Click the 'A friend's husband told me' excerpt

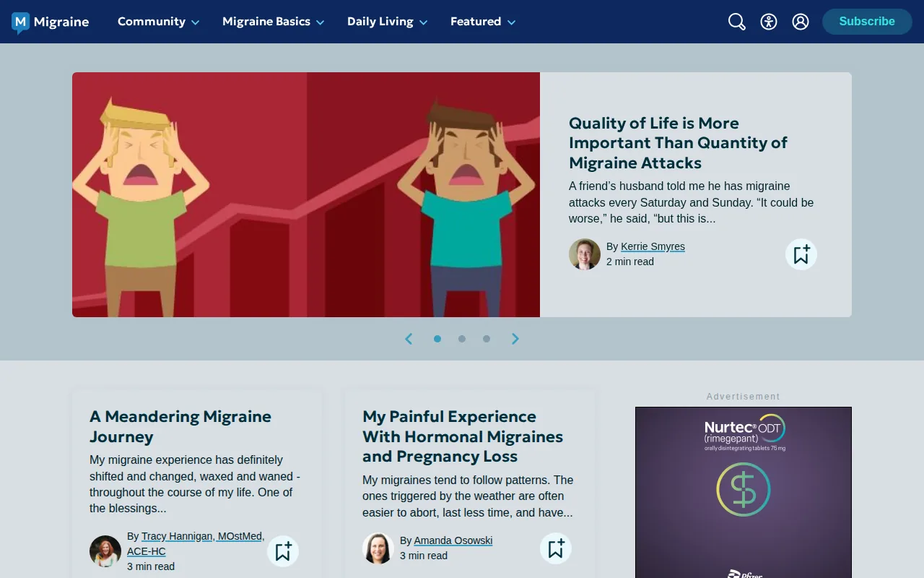(x=692, y=202)
